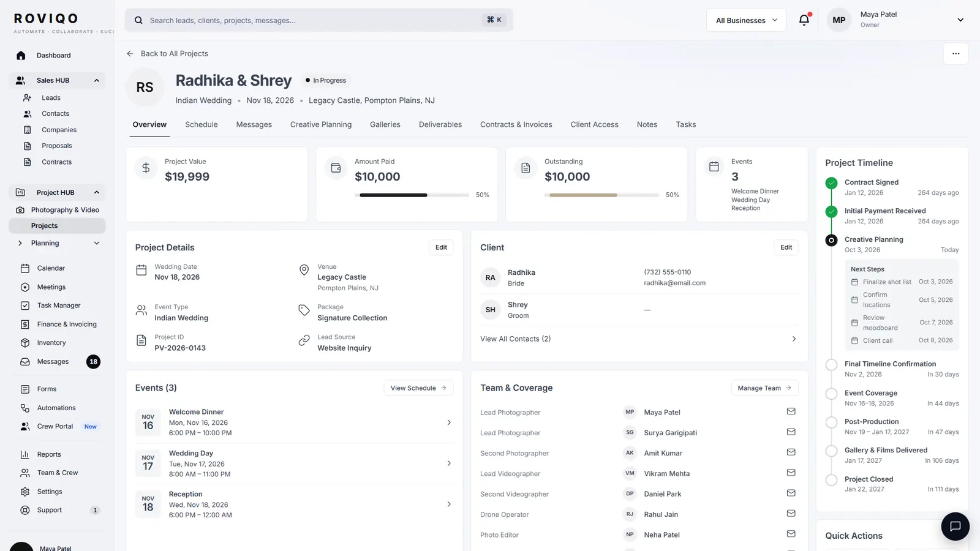Image resolution: width=980 pixels, height=551 pixels.
Task: Switch to the Schedule tab
Action: 202,124
